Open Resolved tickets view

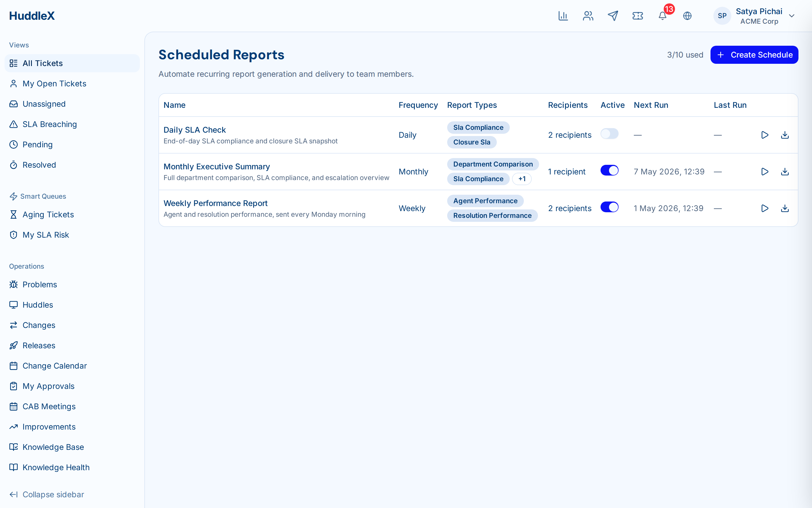coord(72,165)
